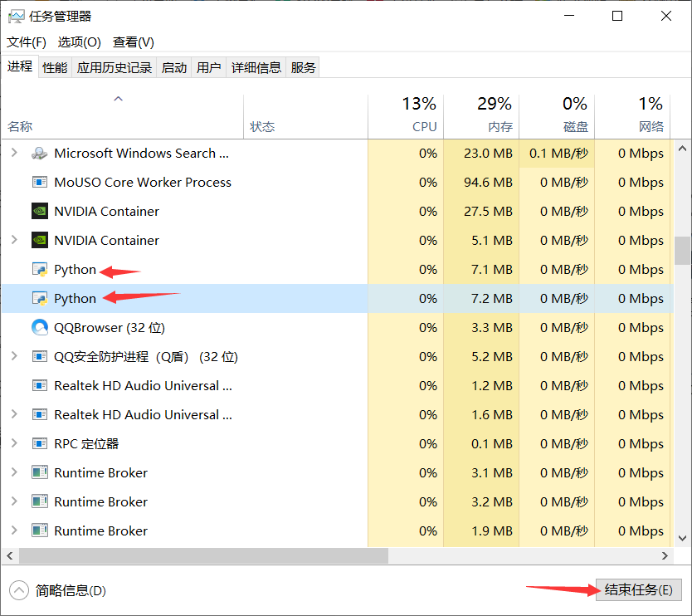Open the 查看(V) menu
692x616 pixels.
pos(134,42)
